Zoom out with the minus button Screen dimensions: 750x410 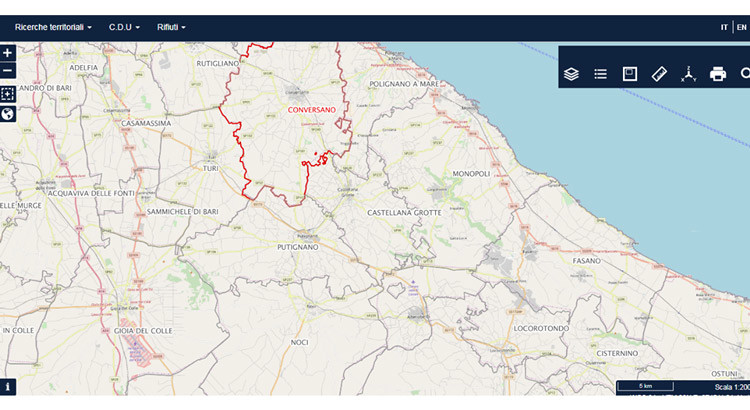point(8,71)
